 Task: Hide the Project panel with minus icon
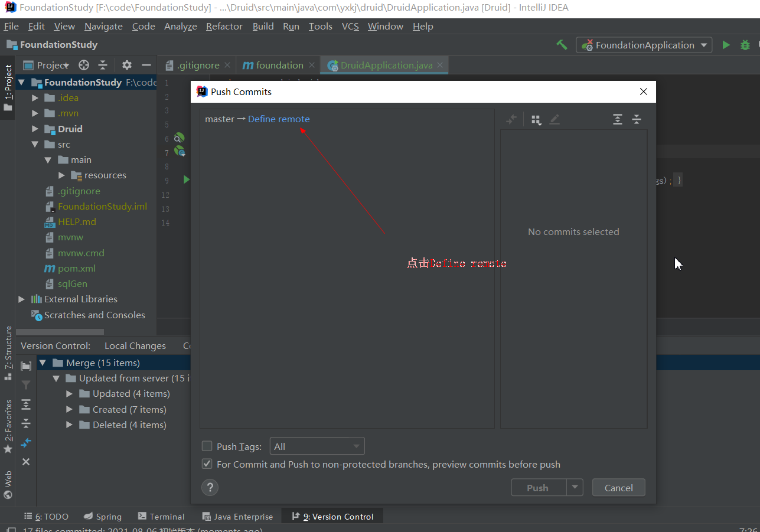(x=146, y=65)
